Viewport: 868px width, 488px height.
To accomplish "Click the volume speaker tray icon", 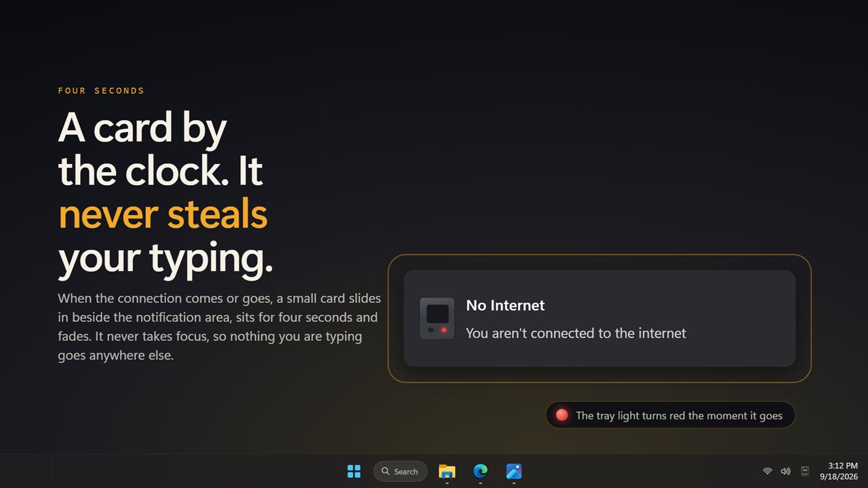I will 786,471.
